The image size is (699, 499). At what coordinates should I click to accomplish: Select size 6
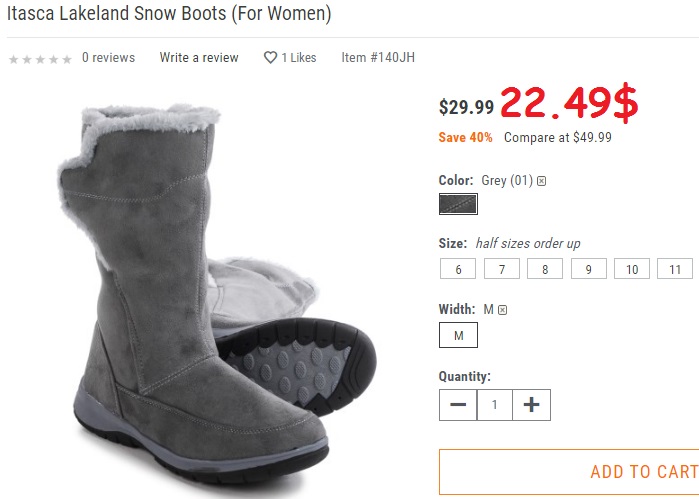point(458,269)
